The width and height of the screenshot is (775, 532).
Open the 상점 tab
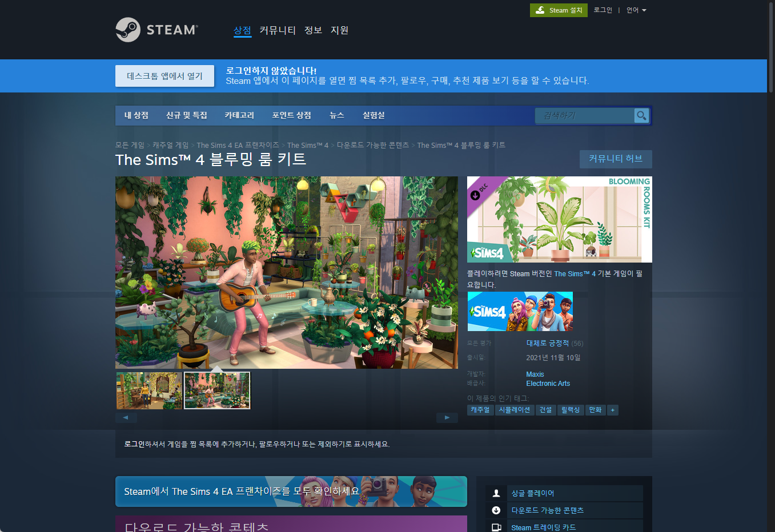click(242, 30)
